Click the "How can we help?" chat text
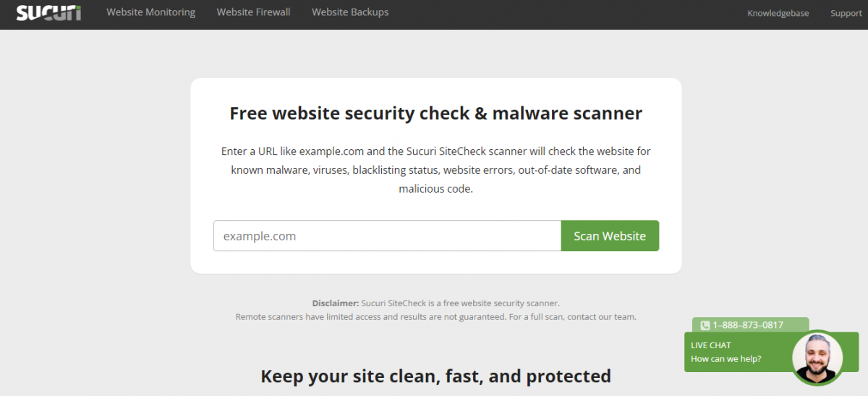Image resolution: width=868 pixels, height=396 pixels. tap(726, 359)
